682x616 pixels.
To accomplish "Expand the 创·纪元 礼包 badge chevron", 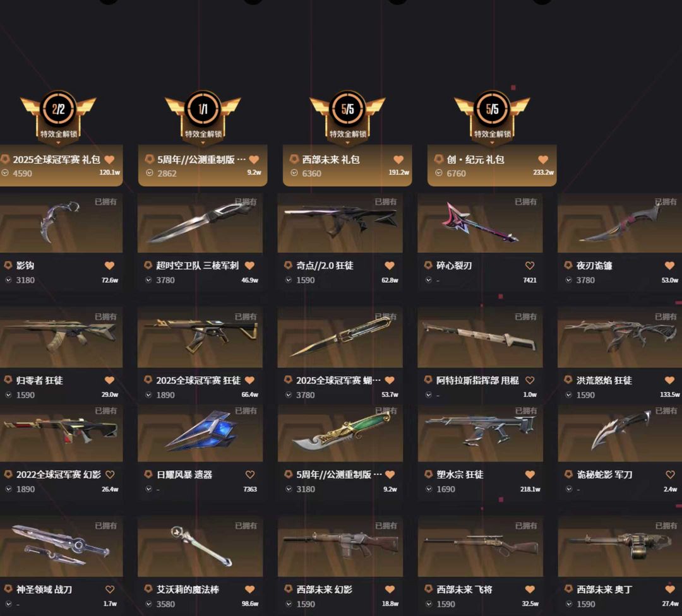I will coord(492,143).
